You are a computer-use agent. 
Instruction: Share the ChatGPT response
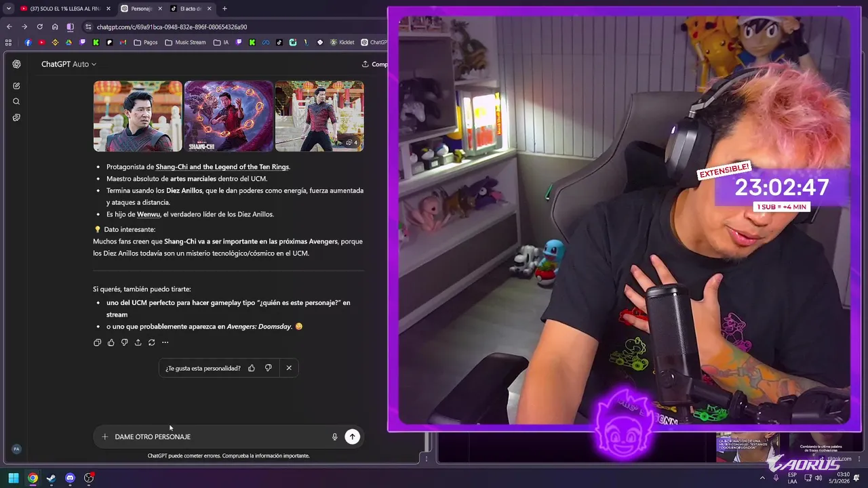(x=138, y=342)
